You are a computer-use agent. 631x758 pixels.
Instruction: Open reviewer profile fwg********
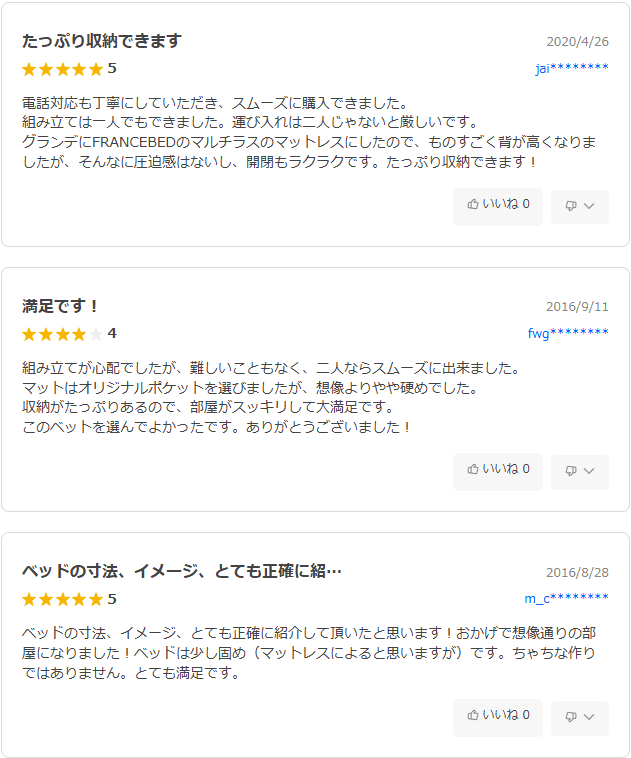click(x=568, y=333)
